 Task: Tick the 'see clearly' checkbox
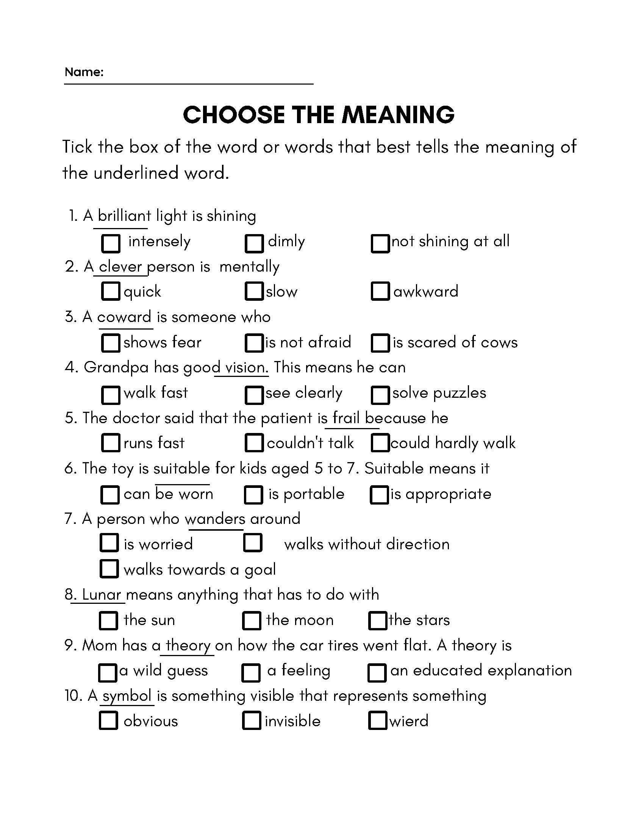click(x=254, y=394)
